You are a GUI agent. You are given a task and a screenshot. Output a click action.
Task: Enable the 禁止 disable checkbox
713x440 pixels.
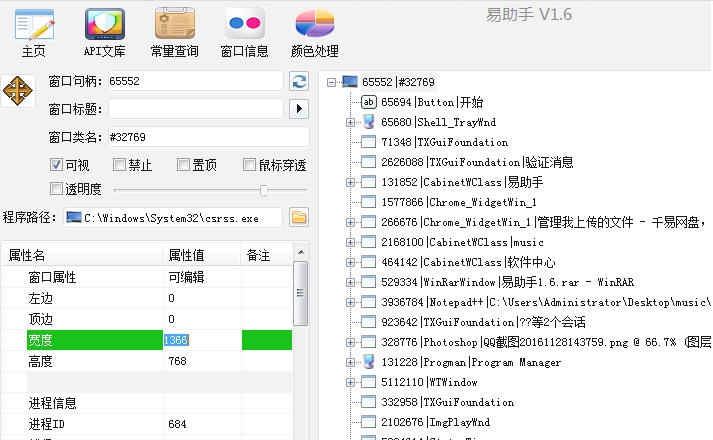click(x=119, y=165)
